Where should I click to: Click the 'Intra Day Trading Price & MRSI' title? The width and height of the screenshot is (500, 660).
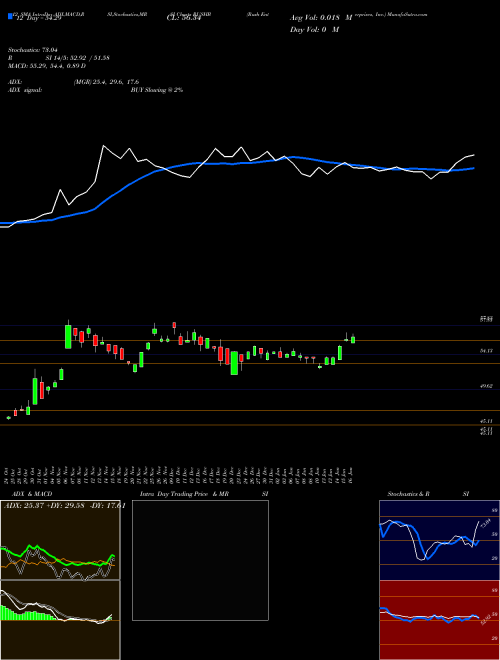[204, 494]
